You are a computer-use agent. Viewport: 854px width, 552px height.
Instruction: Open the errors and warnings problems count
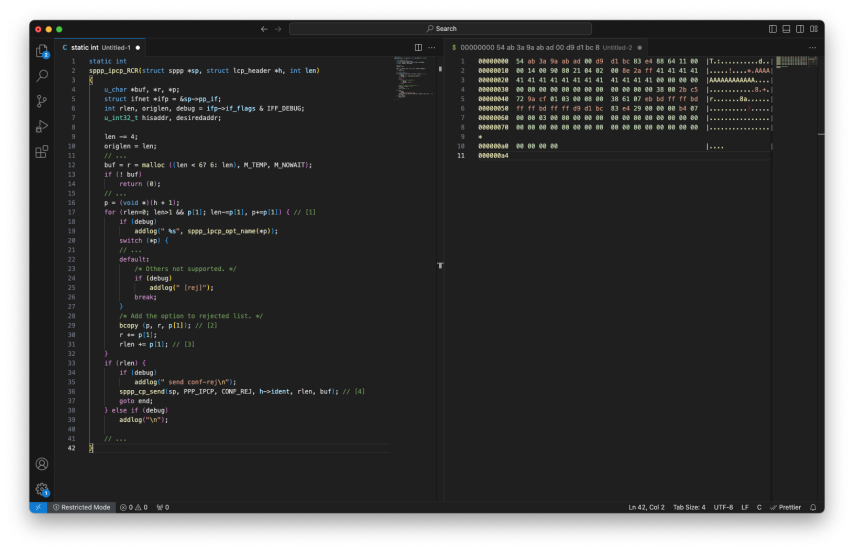tap(134, 507)
